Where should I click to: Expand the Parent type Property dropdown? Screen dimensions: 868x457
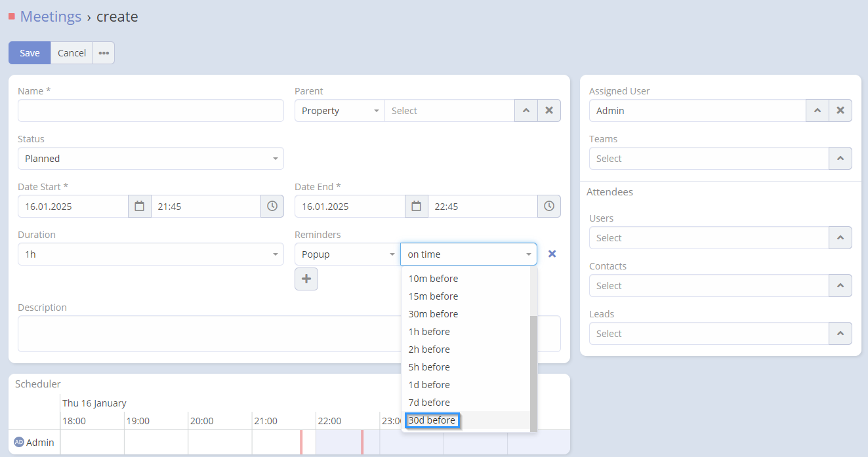[339, 111]
